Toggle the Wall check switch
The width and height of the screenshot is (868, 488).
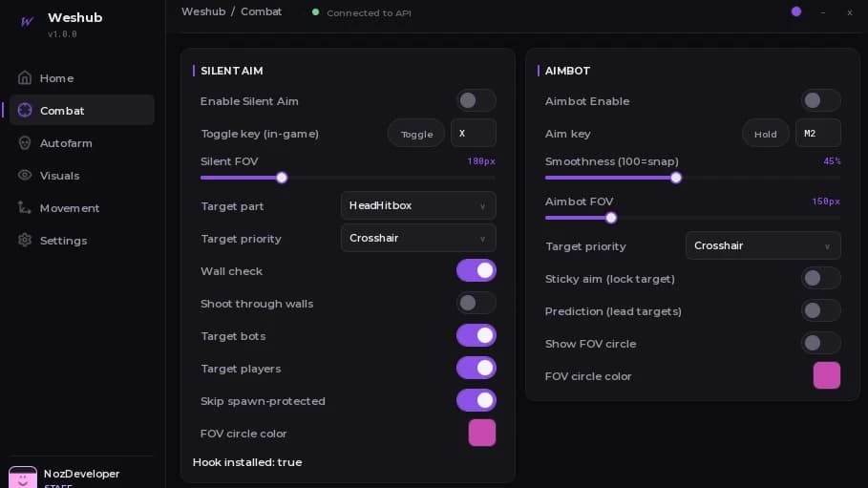pos(476,270)
